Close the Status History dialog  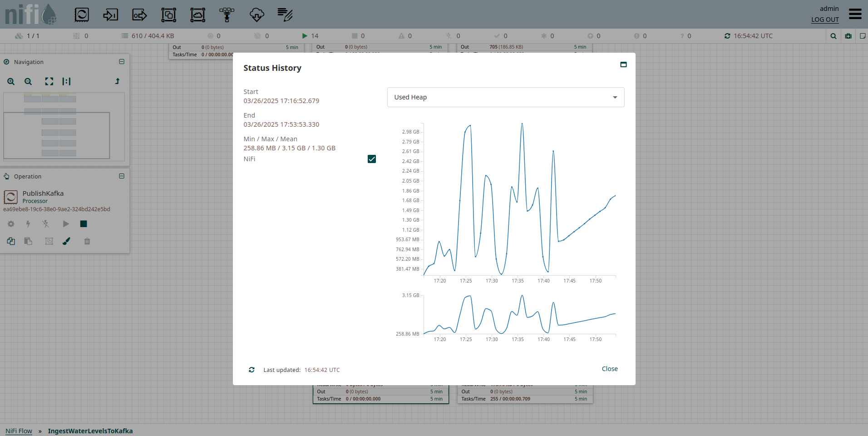coord(609,369)
